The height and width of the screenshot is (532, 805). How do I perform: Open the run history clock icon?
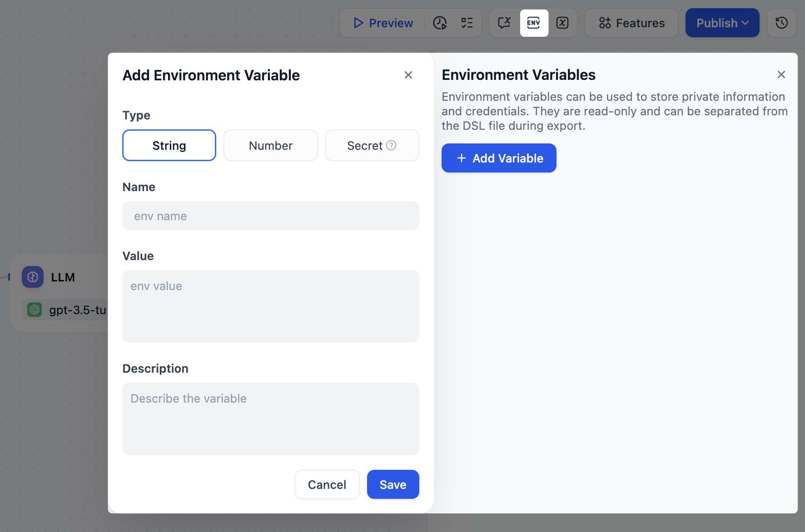tap(440, 23)
